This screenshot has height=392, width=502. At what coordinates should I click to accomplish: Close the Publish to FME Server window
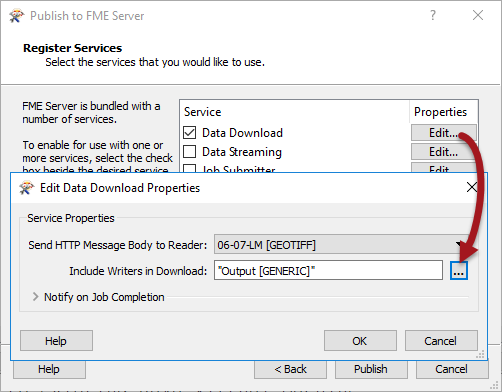point(478,15)
